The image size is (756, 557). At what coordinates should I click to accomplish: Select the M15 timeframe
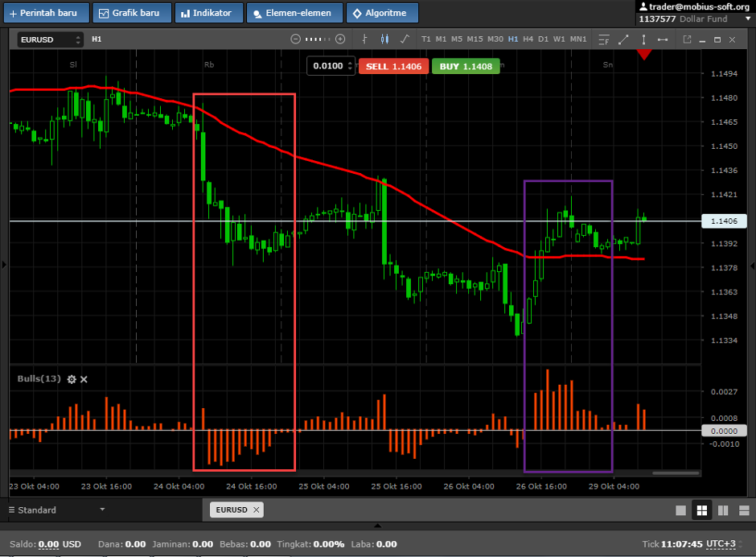tap(475, 39)
